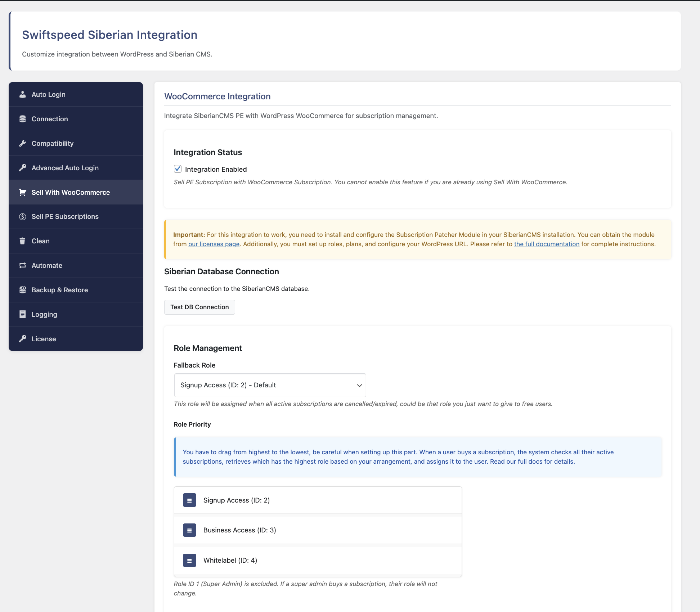This screenshot has width=700, height=612.
Task: Click the Backup & Restore icon
Action: coord(22,290)
